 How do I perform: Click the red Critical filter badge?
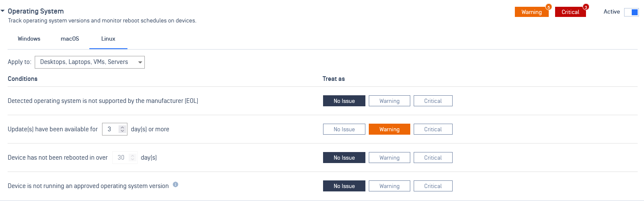click(x=570, y=12)
